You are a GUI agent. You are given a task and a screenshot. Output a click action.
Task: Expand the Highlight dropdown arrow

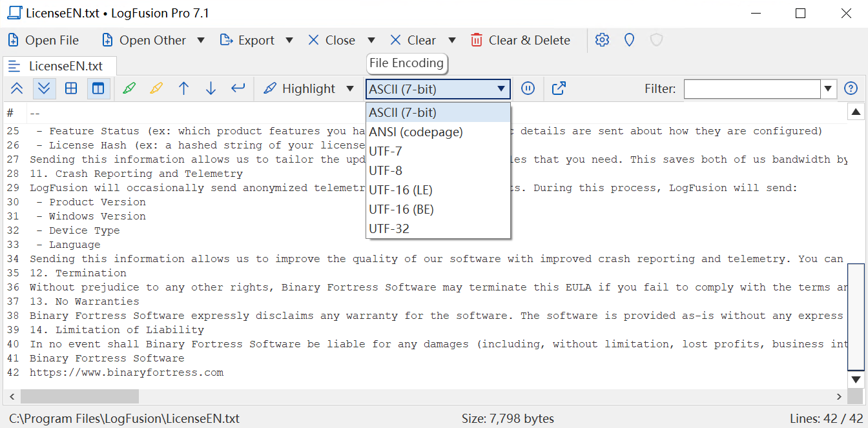(x=350, y=88)
